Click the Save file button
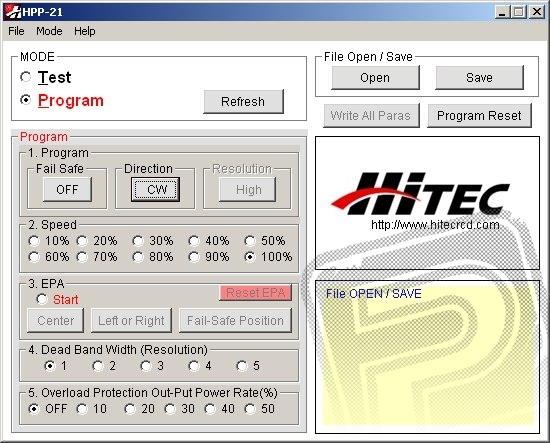Screen dimensions: 550x443 479,78
